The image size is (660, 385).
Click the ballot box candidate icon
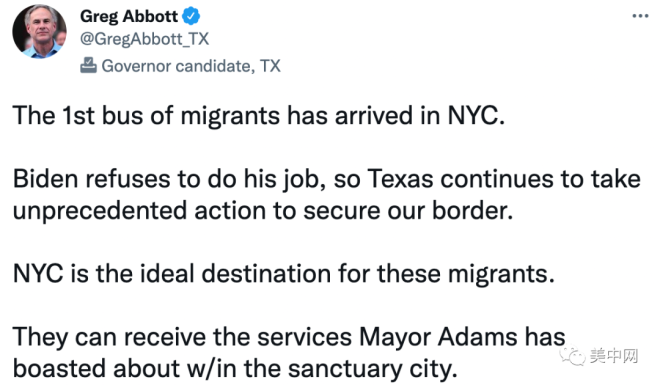pos(88,66)
